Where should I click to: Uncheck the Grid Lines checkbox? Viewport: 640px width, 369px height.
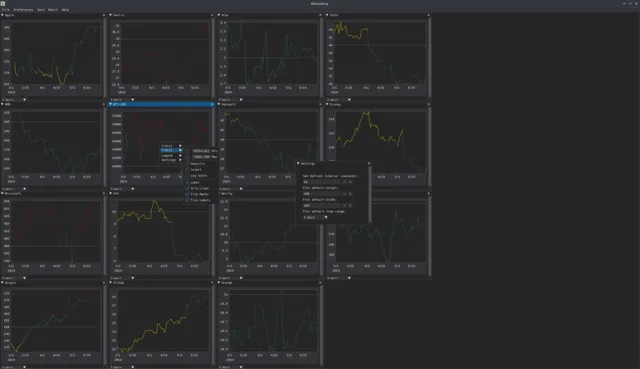pos(187,188)
